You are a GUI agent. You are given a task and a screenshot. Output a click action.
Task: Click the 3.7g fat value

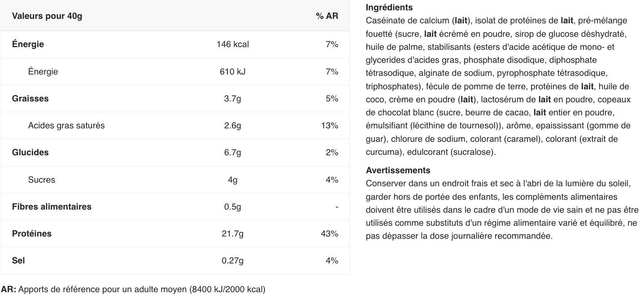pos(232,99)
